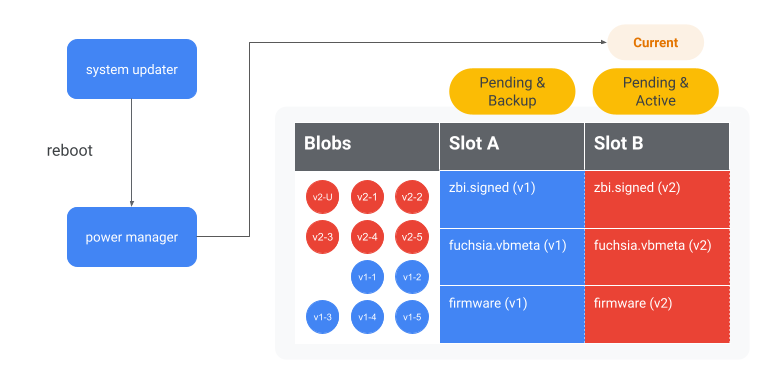Screen dimensions: 768x384
Task: Select the v1-1 blue blob circle
Action: [x=367, y=277]
